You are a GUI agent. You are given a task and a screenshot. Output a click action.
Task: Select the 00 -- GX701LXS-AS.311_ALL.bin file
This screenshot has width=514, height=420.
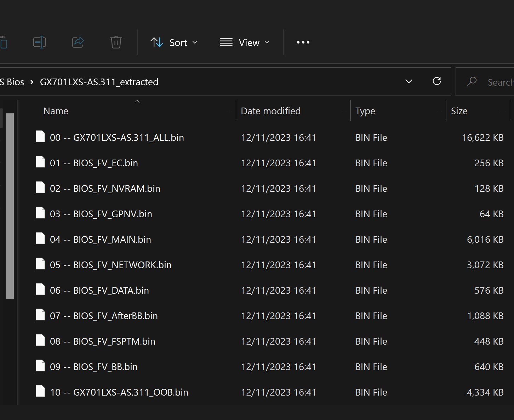coord(117,138)
